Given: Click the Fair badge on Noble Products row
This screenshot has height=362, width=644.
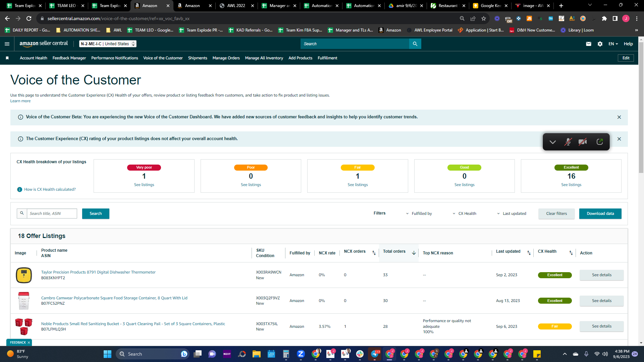Looking at the screenshot, I should (x=555, y=326).
